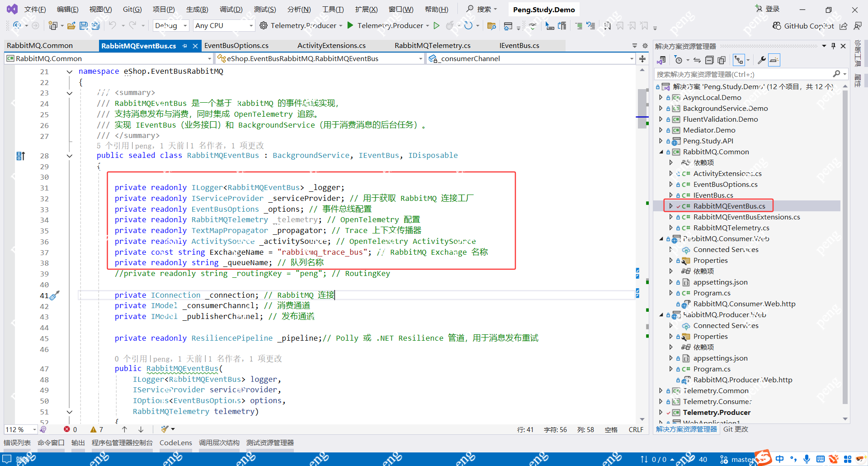This screenshot has height=466, width=868.
Task: Click the Send Feedback icon beside Copilot
Action: pyautogui.click(x=858, y=26)
